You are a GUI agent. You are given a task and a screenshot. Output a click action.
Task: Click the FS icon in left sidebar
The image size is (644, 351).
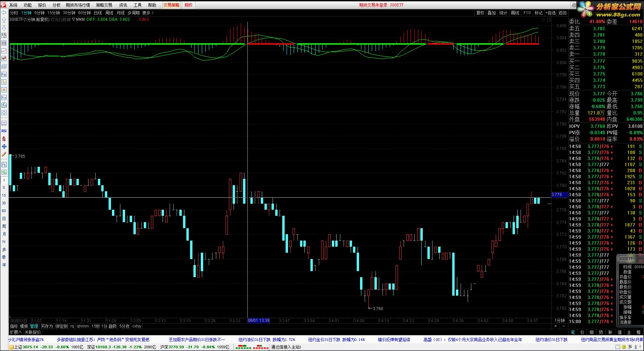point(4,165)
